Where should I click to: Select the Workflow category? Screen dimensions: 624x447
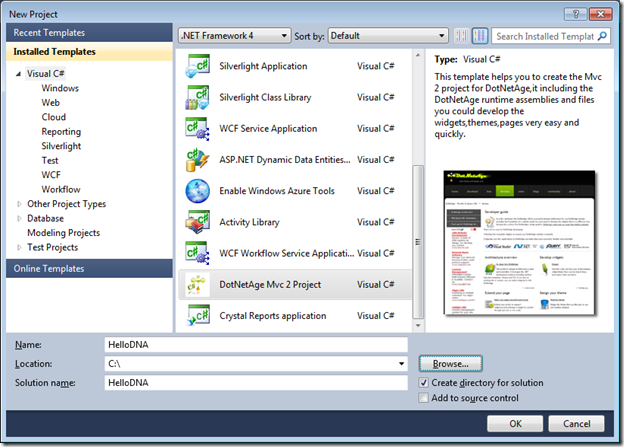point(61,189)
